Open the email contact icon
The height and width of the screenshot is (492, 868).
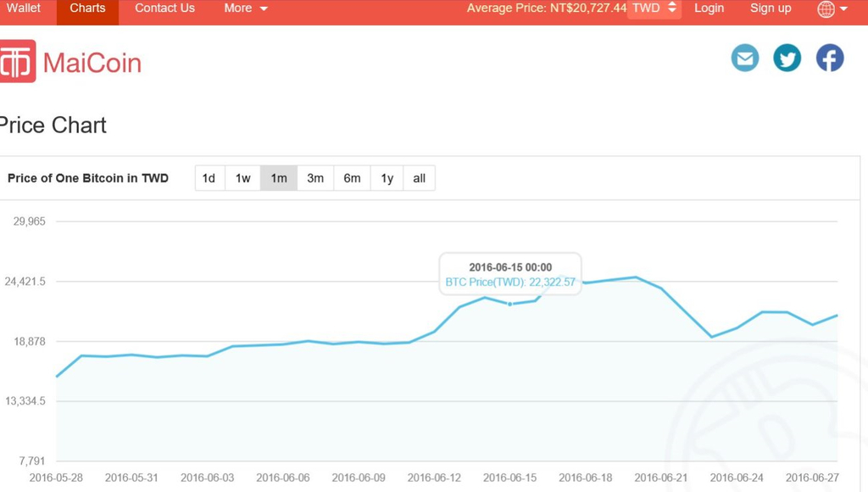click(745, 59)
